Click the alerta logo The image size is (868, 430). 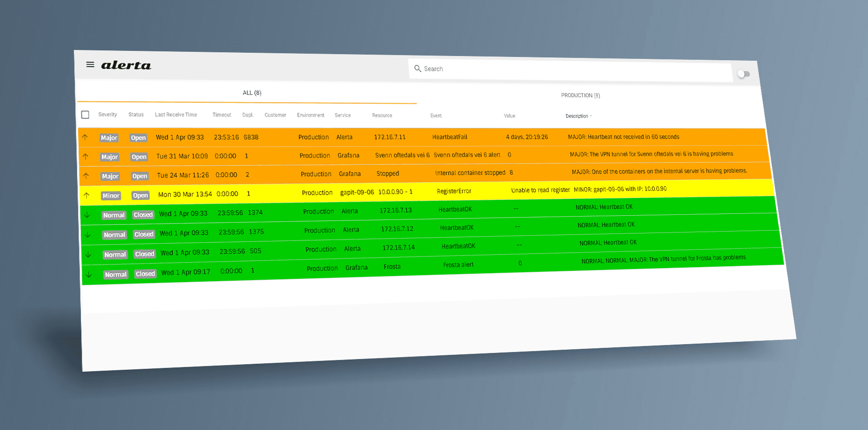(126, 65)
